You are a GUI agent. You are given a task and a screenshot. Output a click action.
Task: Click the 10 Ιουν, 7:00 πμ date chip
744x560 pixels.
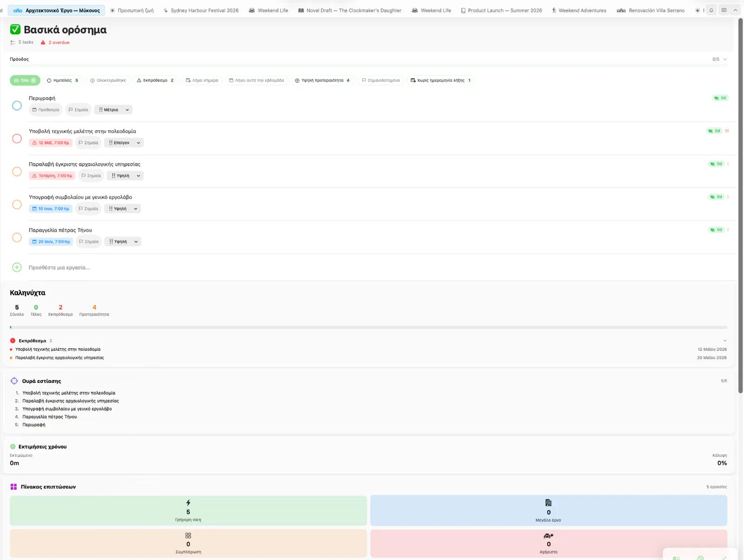tap(51, 209)
